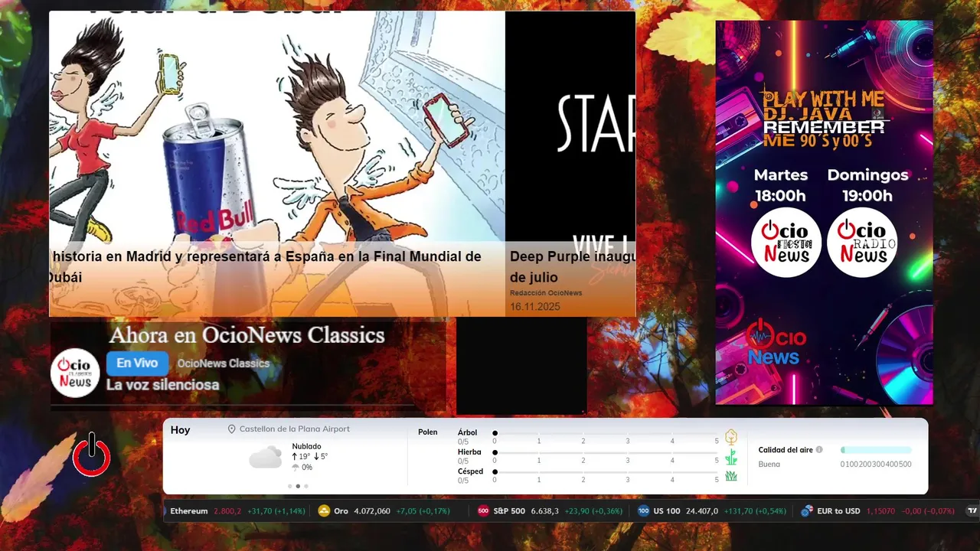The image size is (980, 551).
Task: Click the red OcioNews logo on the banner
Action: point(776,341)
